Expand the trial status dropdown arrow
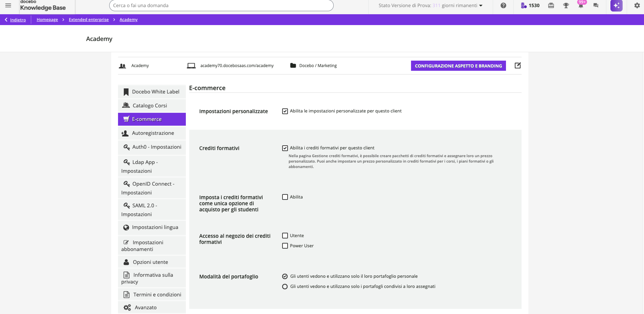The height and width of the screenshot is (314, 644). click(481, 5)
